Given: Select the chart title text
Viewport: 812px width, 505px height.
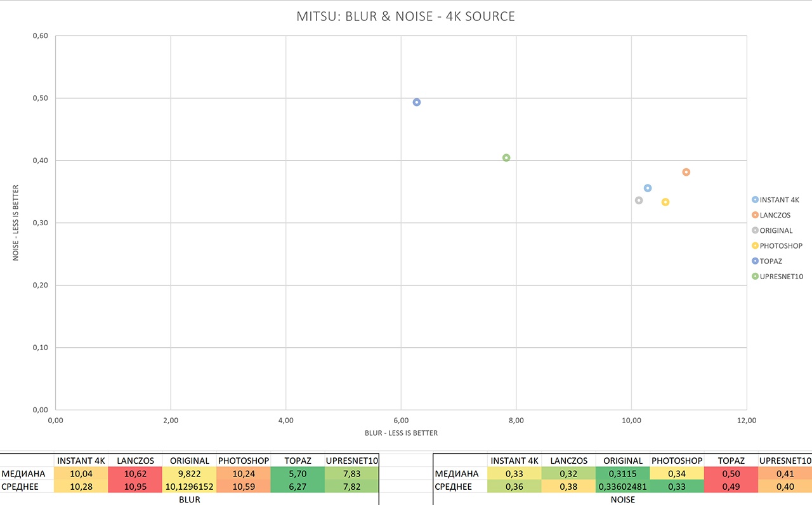Looking at the screenshot, I should click(405, 16).
